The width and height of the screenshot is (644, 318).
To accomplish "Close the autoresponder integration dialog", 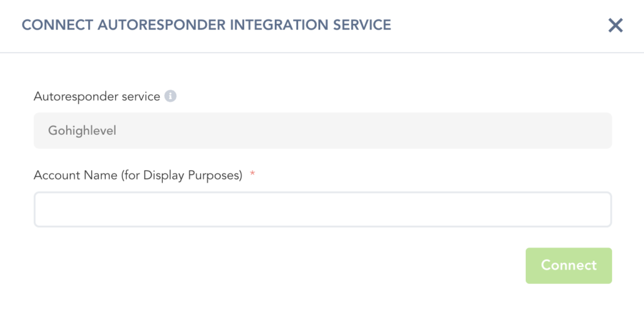I will point(615,25).
